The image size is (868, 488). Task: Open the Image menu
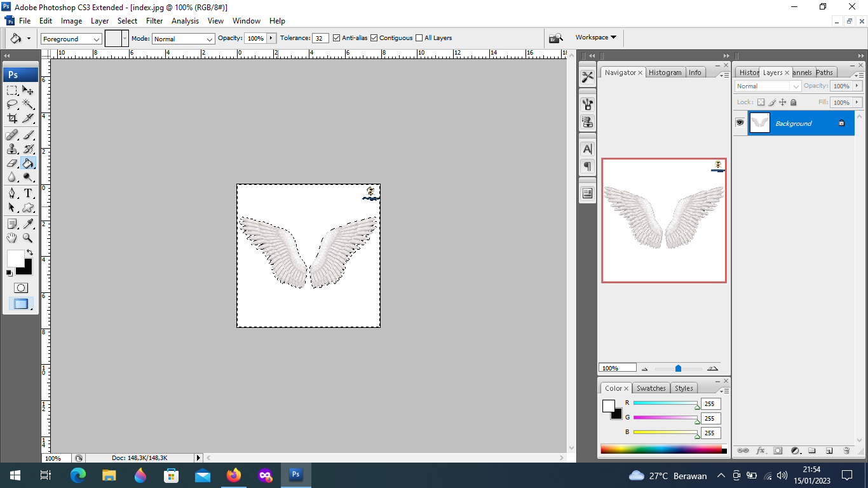click(x=71, y=21)
